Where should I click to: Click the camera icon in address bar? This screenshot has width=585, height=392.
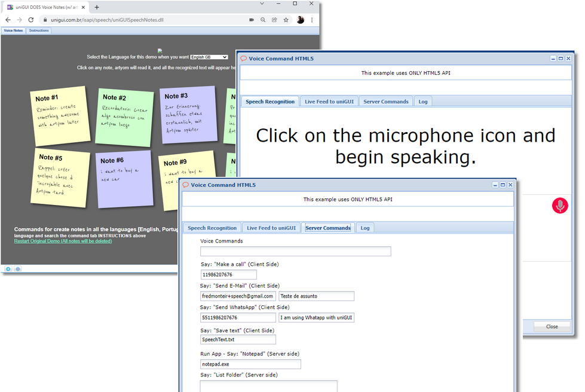point(252,20)
